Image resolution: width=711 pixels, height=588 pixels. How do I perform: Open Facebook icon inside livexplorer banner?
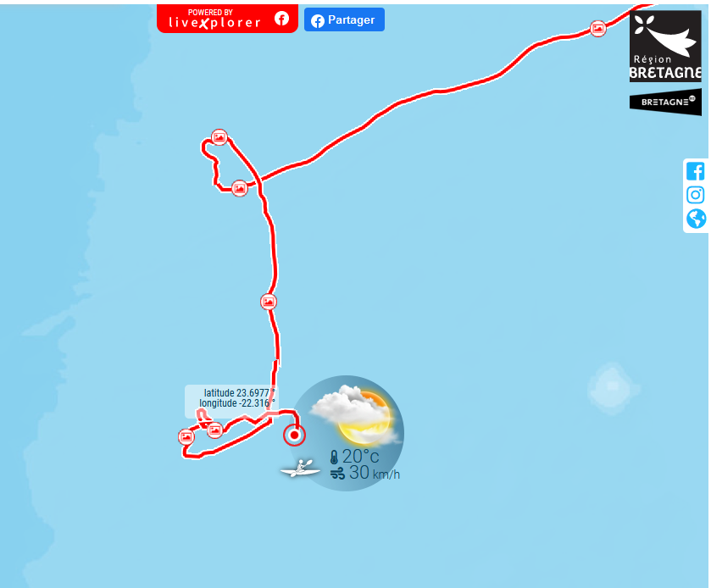pyautogui.click(x=281, y=19)
